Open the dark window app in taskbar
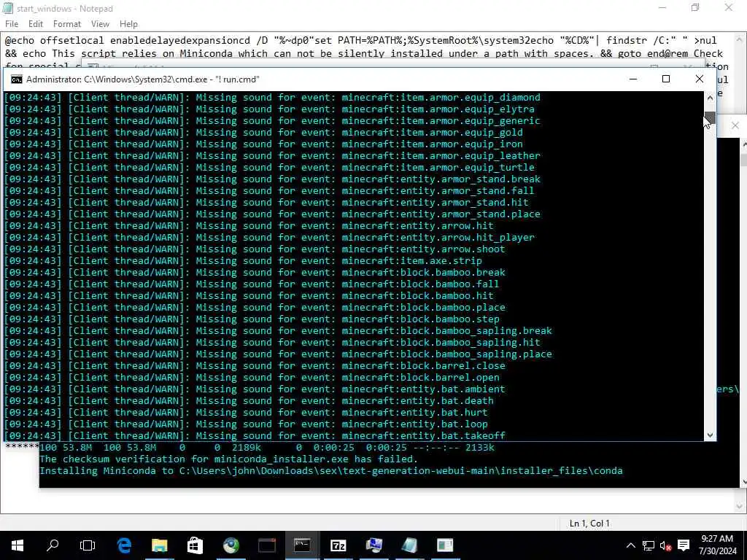This screenshot has height=560, width=747. (267, 545)
